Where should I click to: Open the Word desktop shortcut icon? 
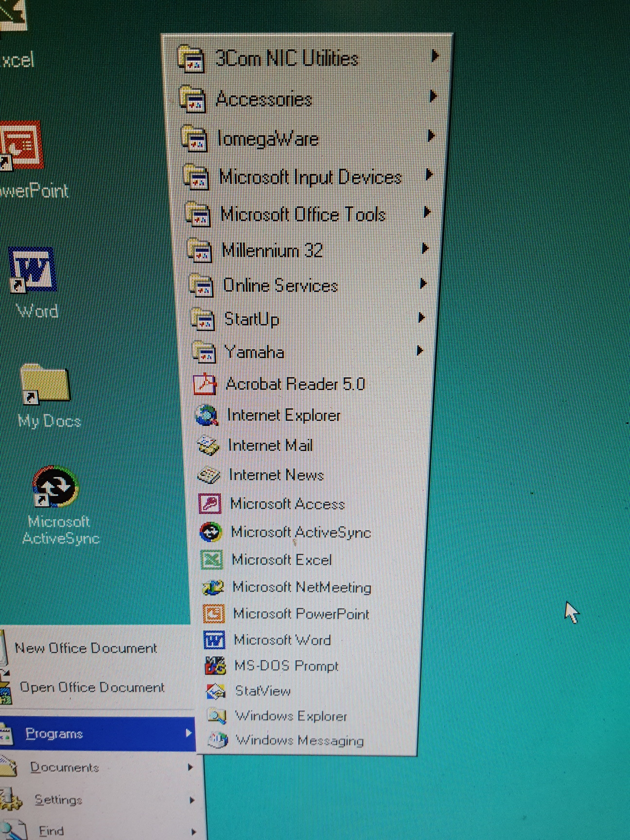coord(32,270)
